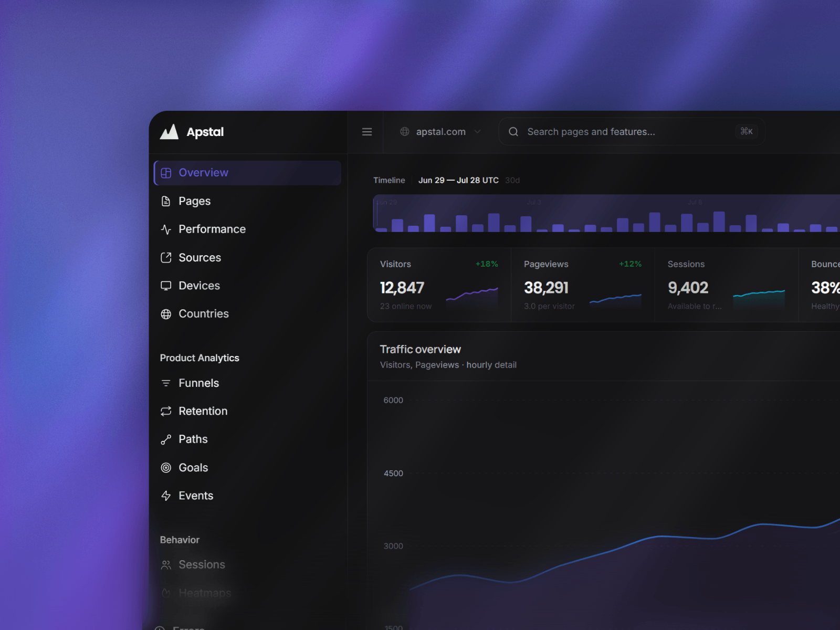Image resolution: width=840 pixels, height=630 pixels.
Task: Click the 'Traffic overview' heading
Action: tap(421, 350)
